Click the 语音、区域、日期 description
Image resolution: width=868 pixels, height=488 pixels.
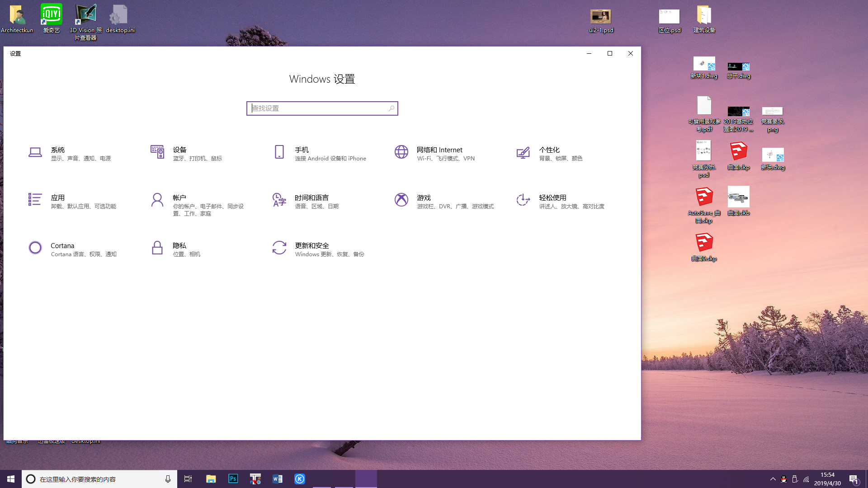tap(316, 206)
